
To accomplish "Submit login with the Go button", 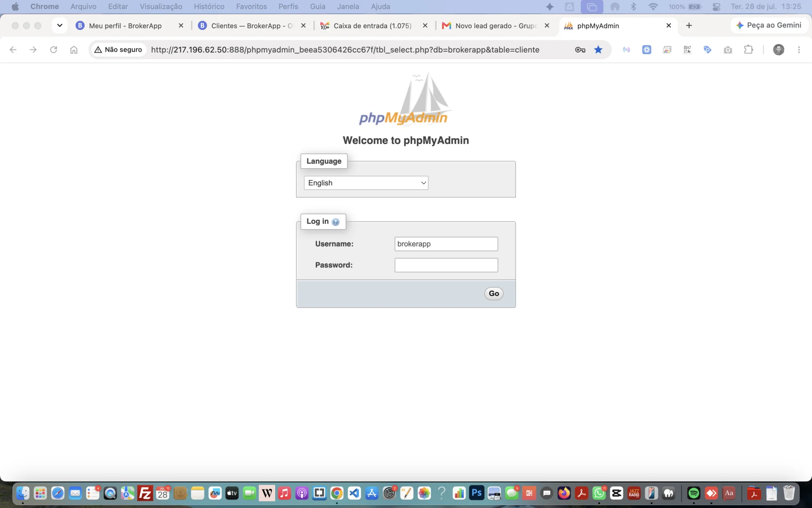I will pos(494,293).
